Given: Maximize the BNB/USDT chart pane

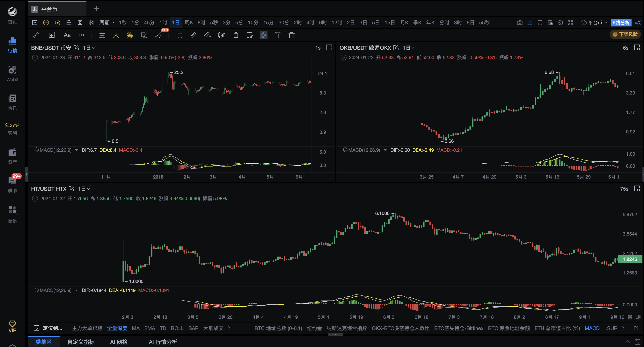Looking at the screenshot, I should [329, 47].
